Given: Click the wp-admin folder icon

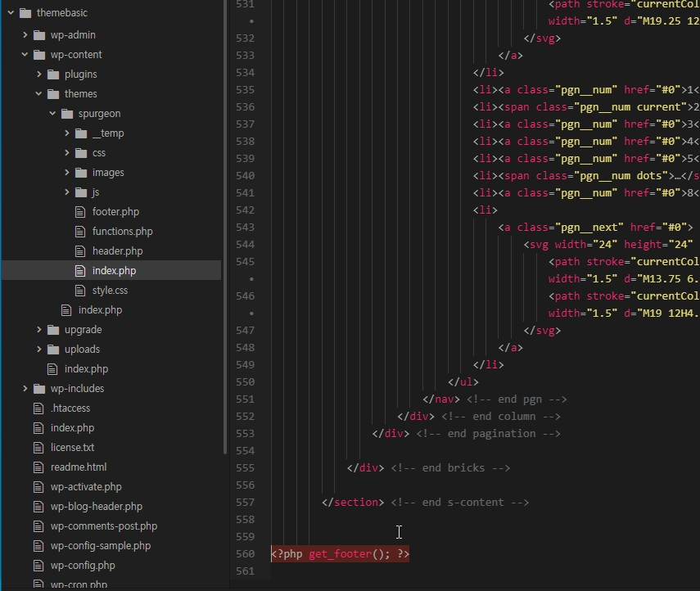Looking at the screenshot, I should click(39, 35).
